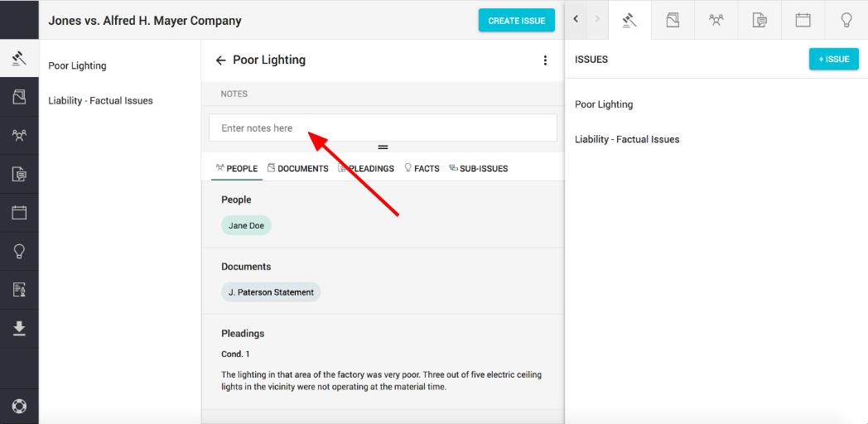Click the Enter notes here field
868x424 pixels.
[383, 128]
